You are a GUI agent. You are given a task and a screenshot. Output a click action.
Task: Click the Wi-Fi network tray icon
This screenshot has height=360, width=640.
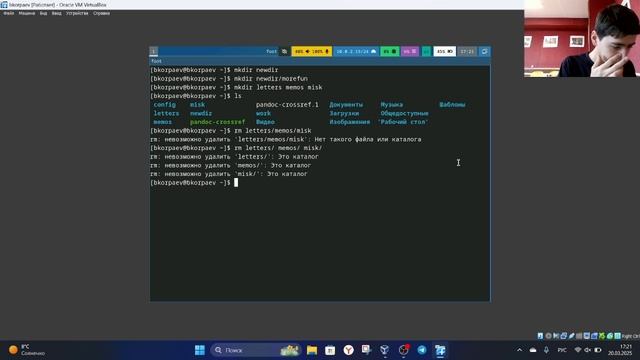tap(578, 350)
